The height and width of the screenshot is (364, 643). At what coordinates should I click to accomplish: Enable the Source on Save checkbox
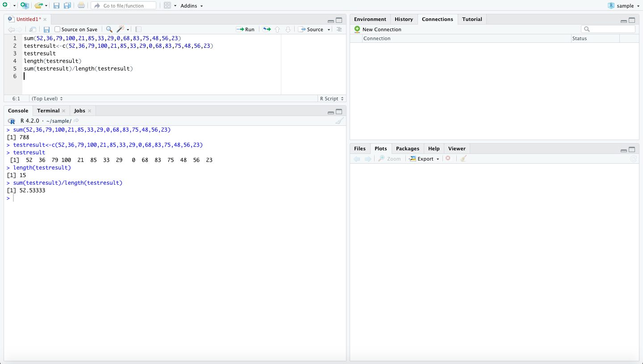[x=57, y=29]
